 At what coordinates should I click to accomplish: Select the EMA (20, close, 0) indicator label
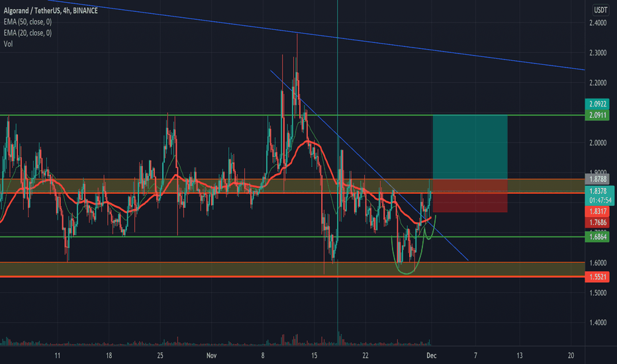coord(28,32)
